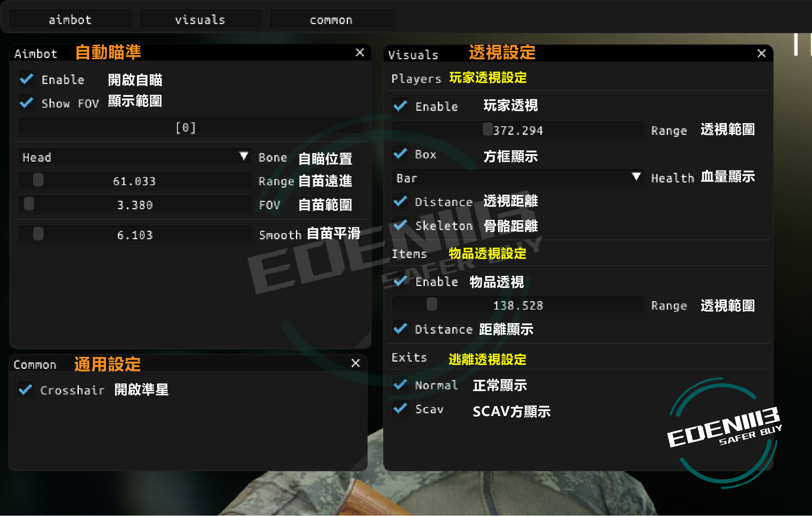
Task: Toggle the Scav exits checkbox
Action: point(400,408)
